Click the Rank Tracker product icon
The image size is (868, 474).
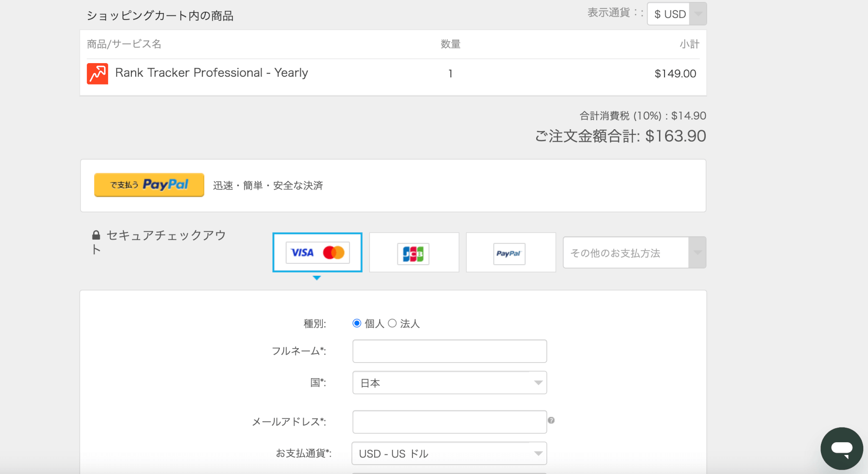(x=97, y=74)
